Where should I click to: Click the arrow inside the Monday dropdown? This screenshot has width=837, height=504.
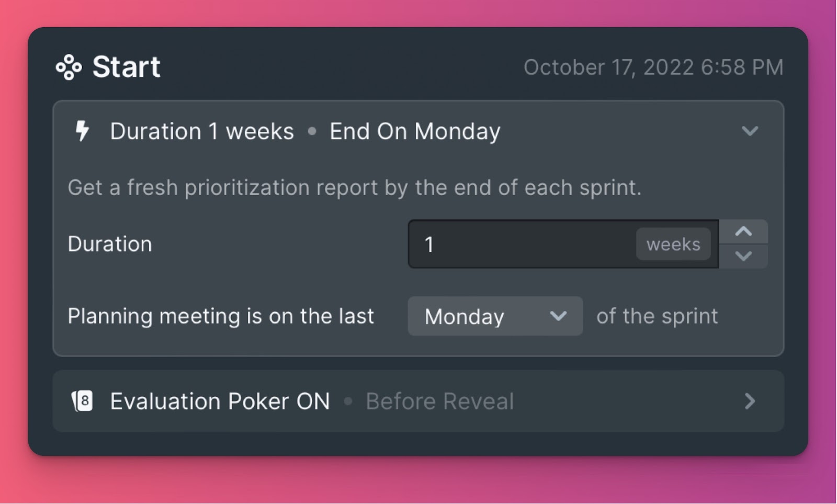click(558, 316)
